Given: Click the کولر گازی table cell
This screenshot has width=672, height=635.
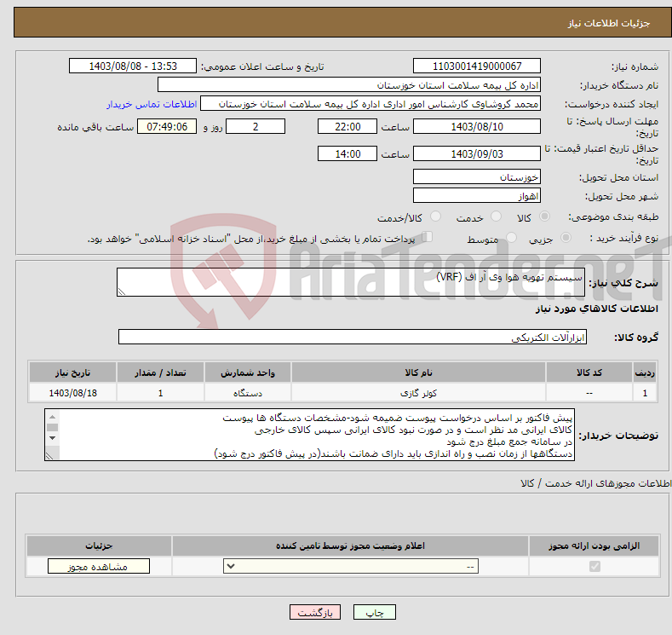Looking at the screenshot, I should point(418,393).
